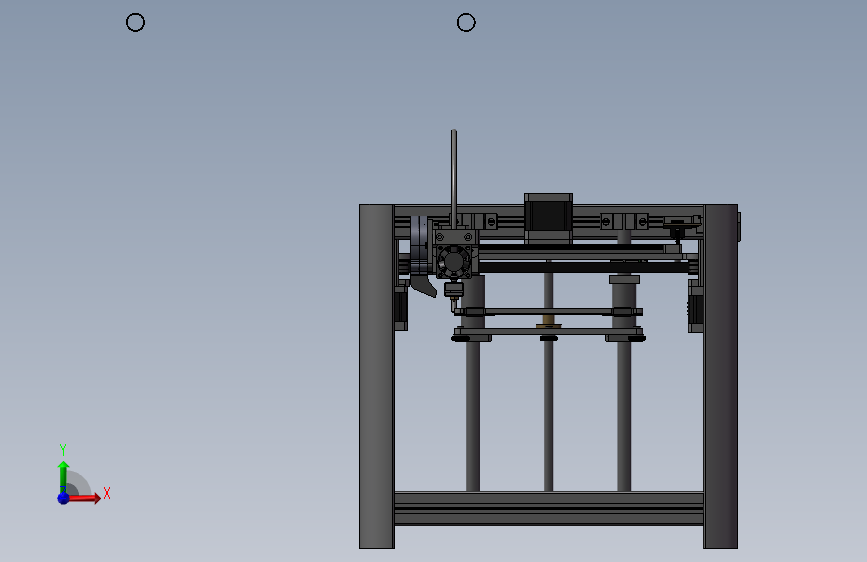The width and height of the screenshot is (867, 562).
Task: Select the brass lead screw nut under the bed
Action: tap(548, 321)
